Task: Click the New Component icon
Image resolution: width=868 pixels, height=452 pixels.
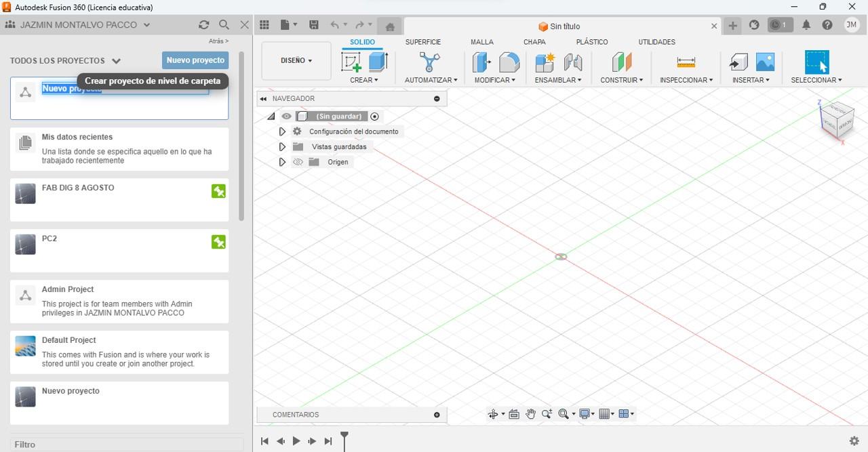Action: coord(545,62)
